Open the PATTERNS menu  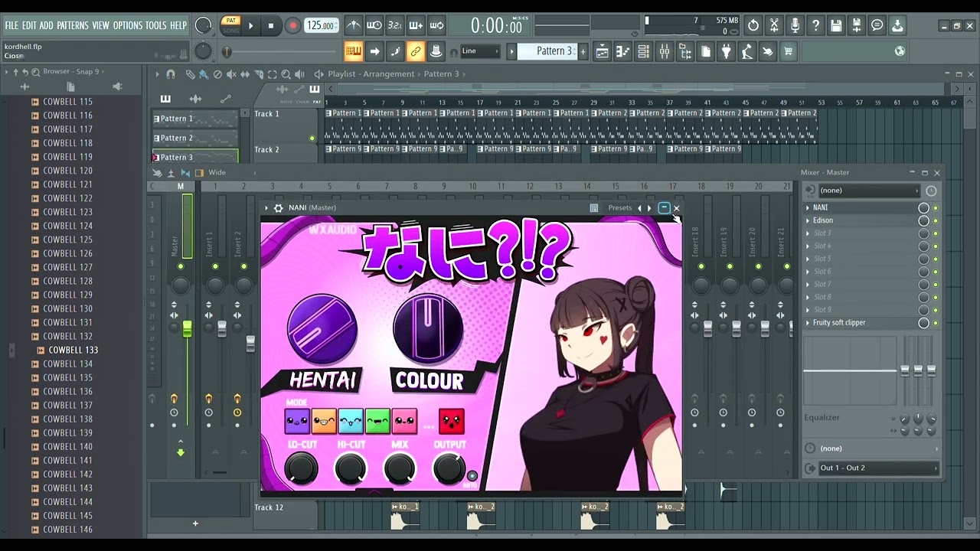point(73,25)
